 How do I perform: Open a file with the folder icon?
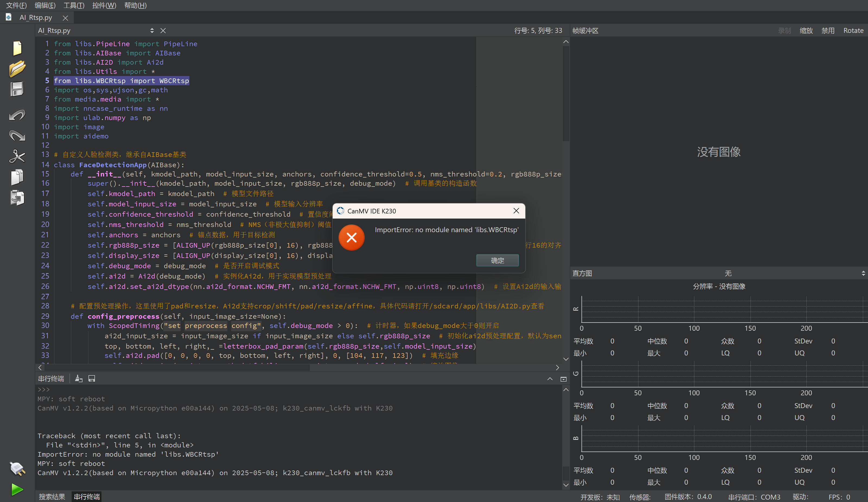tap(17, 69)
